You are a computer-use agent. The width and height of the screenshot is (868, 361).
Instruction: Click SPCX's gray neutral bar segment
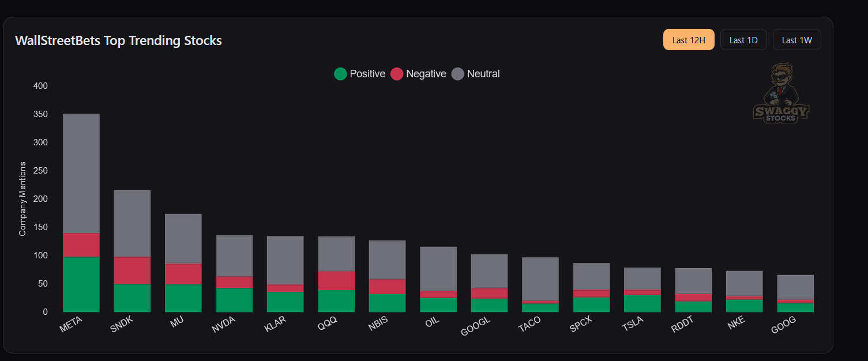592,277
